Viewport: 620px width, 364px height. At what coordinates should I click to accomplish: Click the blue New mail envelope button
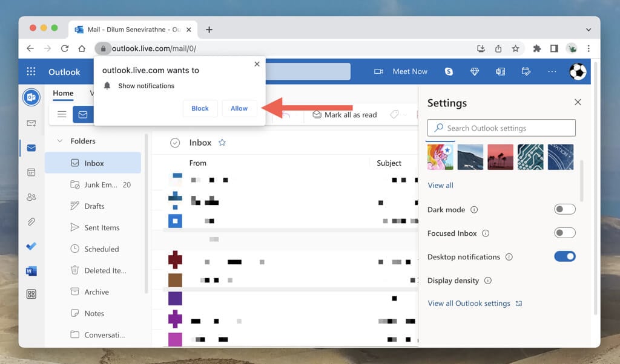pos(83,114)
